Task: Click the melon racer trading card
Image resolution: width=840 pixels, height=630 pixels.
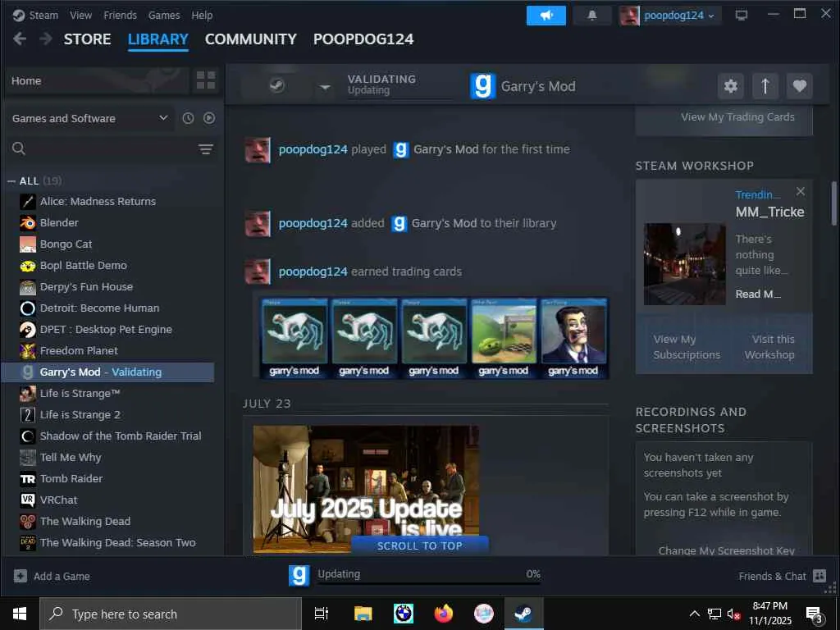Action: point(504,338)
